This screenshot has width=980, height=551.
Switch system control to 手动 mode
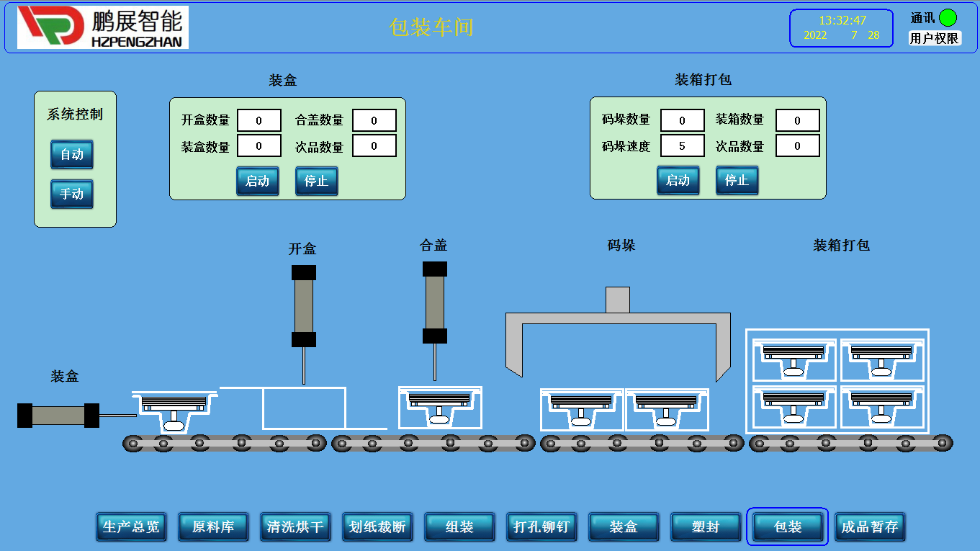click(x=72, y=194)
